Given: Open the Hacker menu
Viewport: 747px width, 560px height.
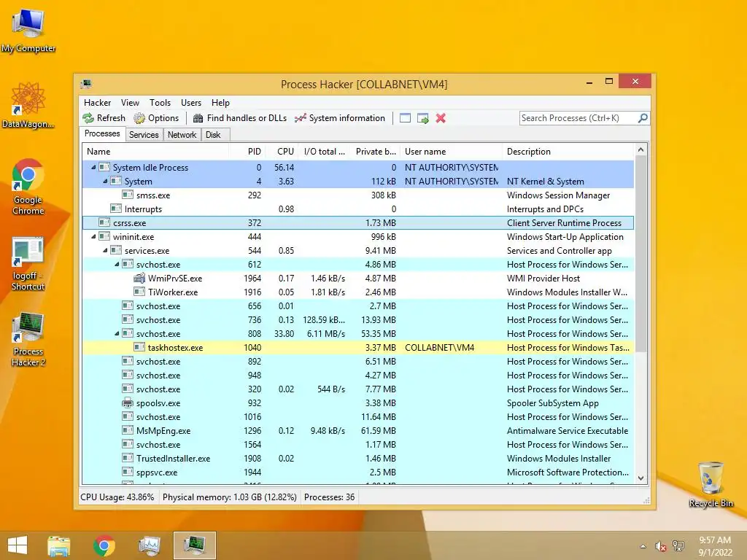Looking at the screenshot, I should coord(97,103).
